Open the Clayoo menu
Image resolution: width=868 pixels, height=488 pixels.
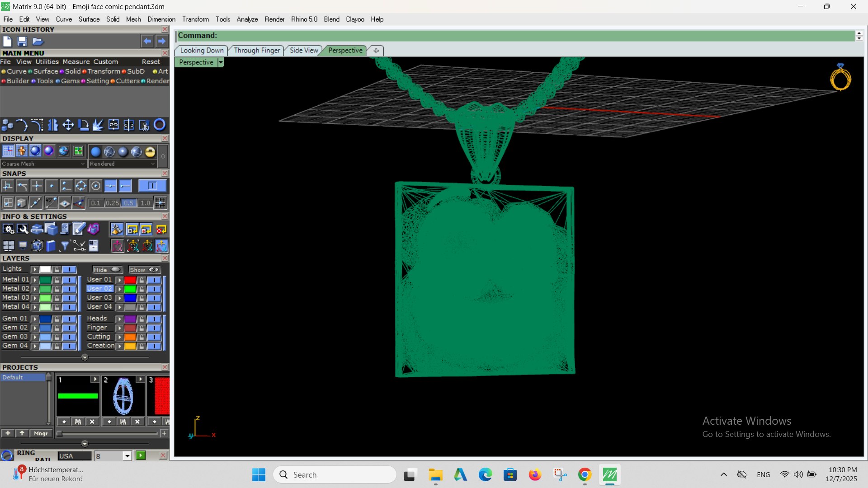[355, 19]
